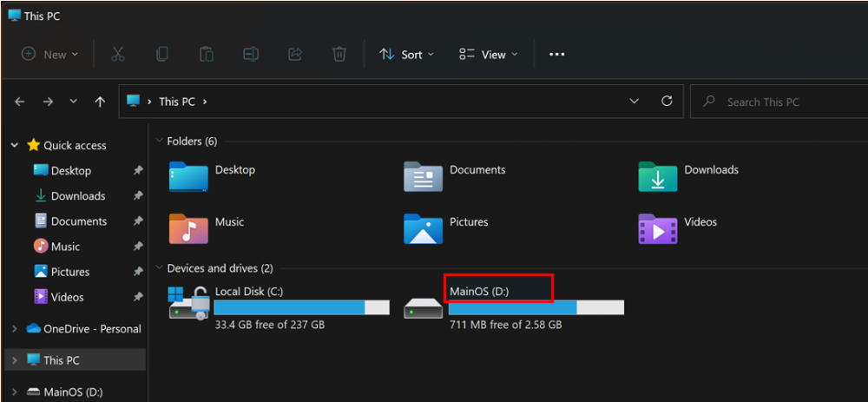Screen dimensions: 868x402
Task: Collapse the Devices and drives section
Action: (159, 268)
